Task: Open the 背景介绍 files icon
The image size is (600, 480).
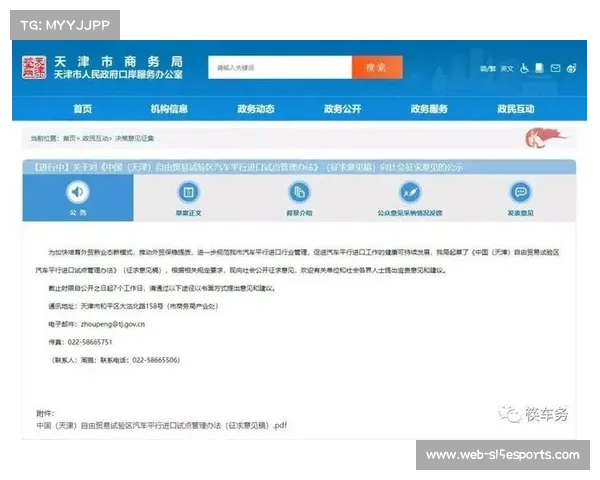Action: tap(299, 192)
